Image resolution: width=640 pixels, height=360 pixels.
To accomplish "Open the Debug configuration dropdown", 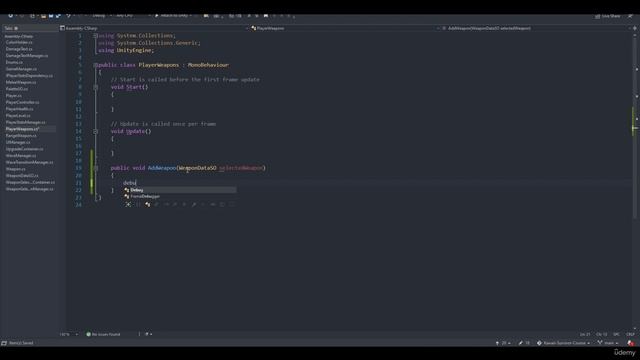I will (101, 16).
